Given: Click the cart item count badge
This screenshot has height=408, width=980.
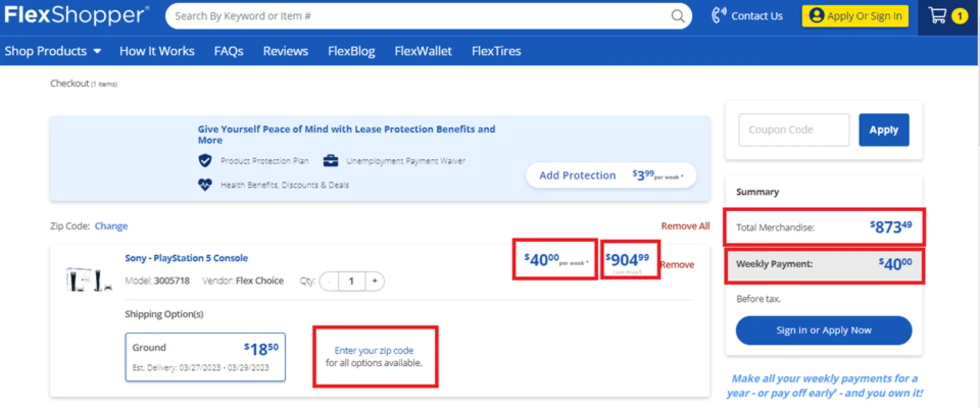Looking at the screenshot, I should point(960,16).
